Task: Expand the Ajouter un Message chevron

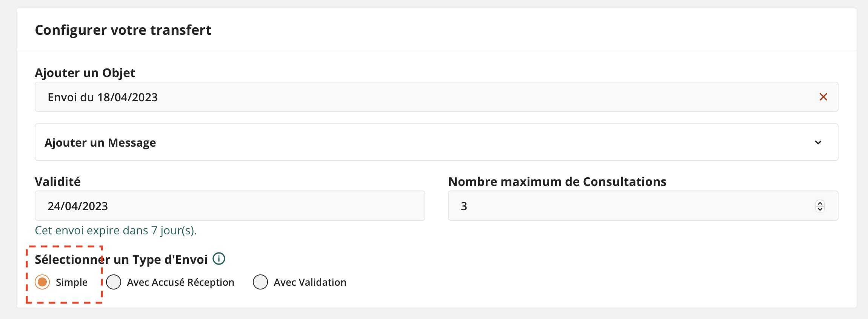Action: click(818, 142)
